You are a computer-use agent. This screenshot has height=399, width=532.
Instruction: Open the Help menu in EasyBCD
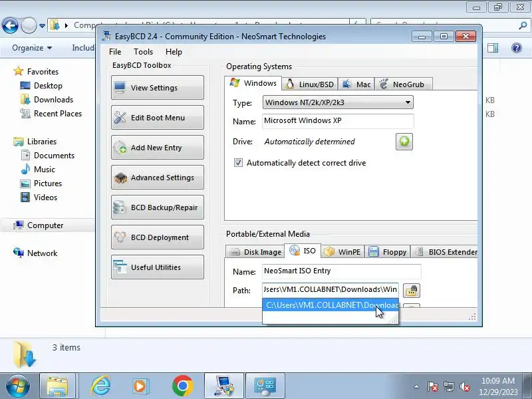pyautogui.click(x=174, y=52)
